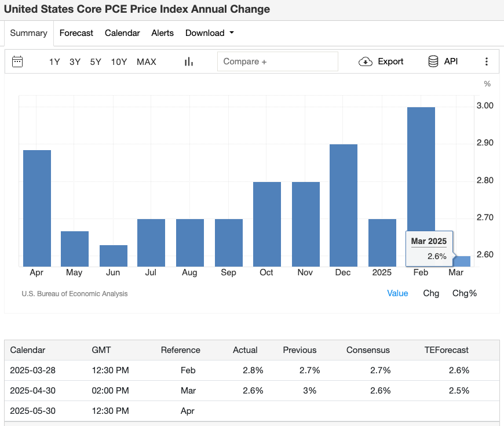Viewport: 504px width, 426px height.
Task: Open the calendar date picker icon
Action: click(x=17, y=61)
